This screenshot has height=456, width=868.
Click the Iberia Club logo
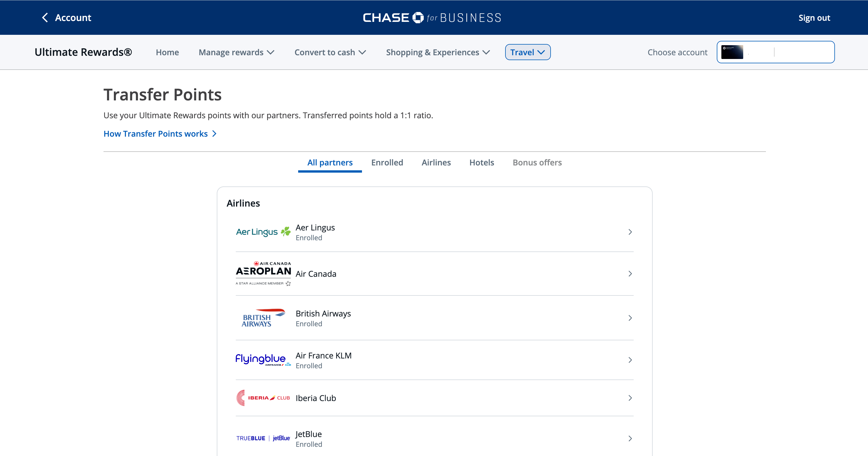(263, 398)
